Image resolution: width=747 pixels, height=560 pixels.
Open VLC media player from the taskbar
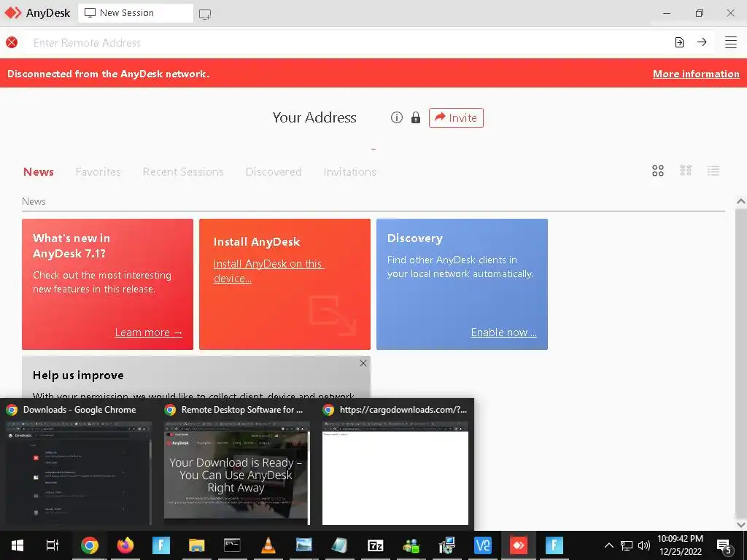tap(268, 545)
